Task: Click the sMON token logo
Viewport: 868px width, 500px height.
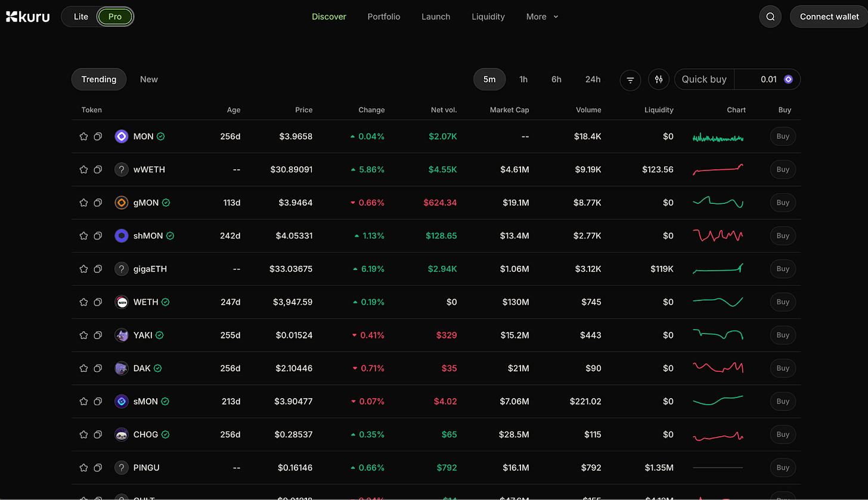Action: coord(122,402)
